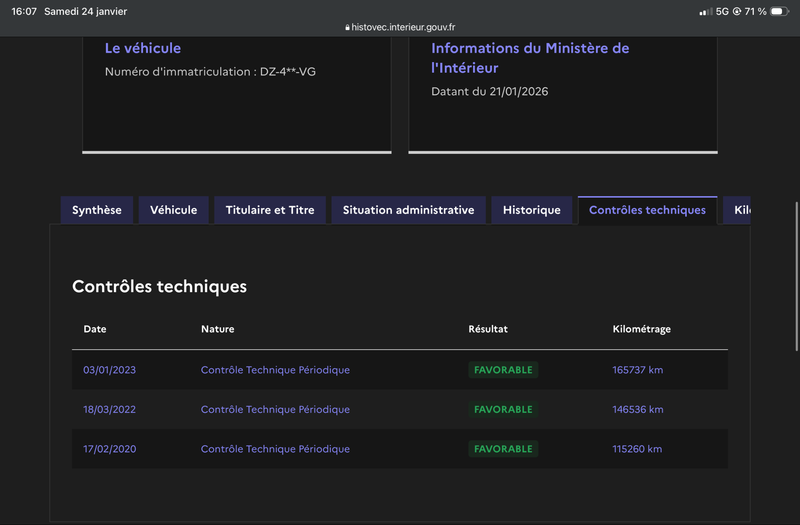The image size is (800, 525).
Task: Click the Kilométrage column header
Action: (641, 329)
